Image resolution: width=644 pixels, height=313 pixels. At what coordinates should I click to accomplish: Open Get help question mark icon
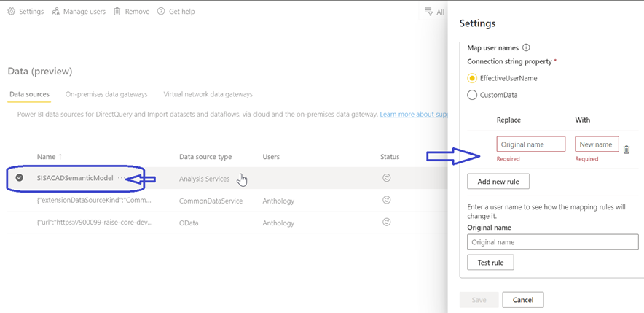(161, 12)
